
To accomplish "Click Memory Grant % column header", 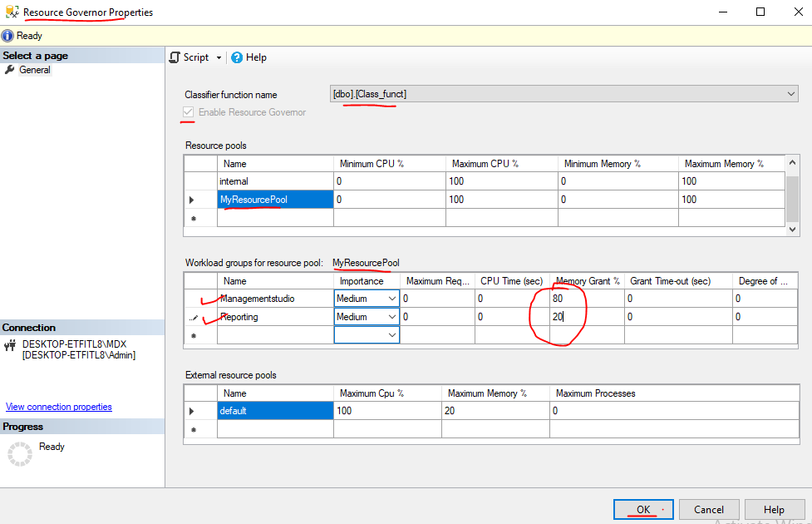I will [x=587, y=281].
